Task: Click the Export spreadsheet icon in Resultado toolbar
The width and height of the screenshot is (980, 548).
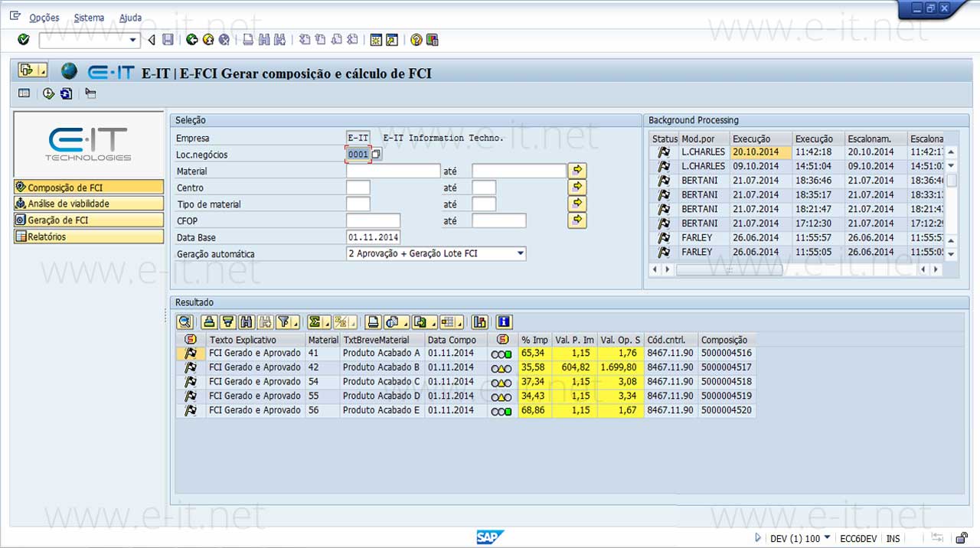Action: (x=424, y=322)
